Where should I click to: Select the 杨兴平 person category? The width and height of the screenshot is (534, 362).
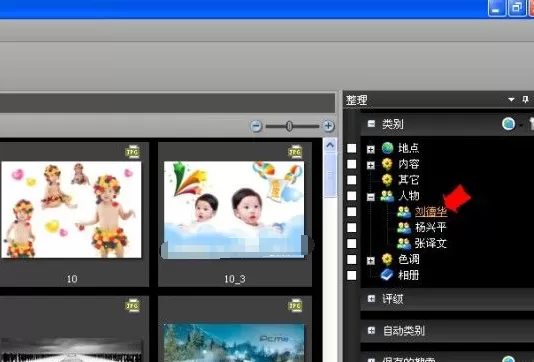(430, 227)
